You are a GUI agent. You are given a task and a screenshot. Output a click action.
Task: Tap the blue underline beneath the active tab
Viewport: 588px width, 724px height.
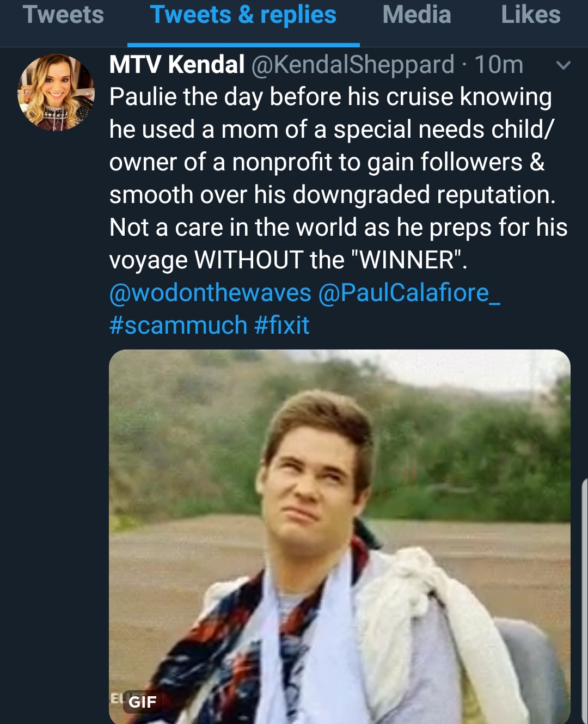pyautogui.click(x=243, y=45)
